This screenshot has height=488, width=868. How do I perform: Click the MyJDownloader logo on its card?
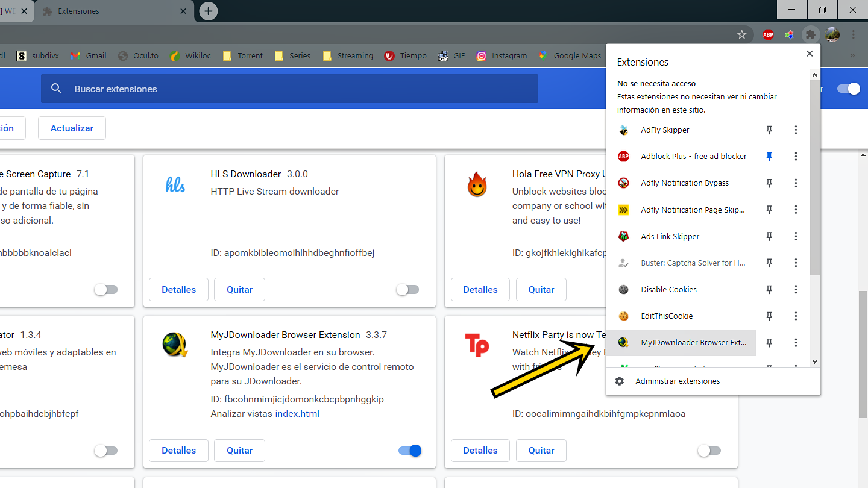[x=175, y=345]
